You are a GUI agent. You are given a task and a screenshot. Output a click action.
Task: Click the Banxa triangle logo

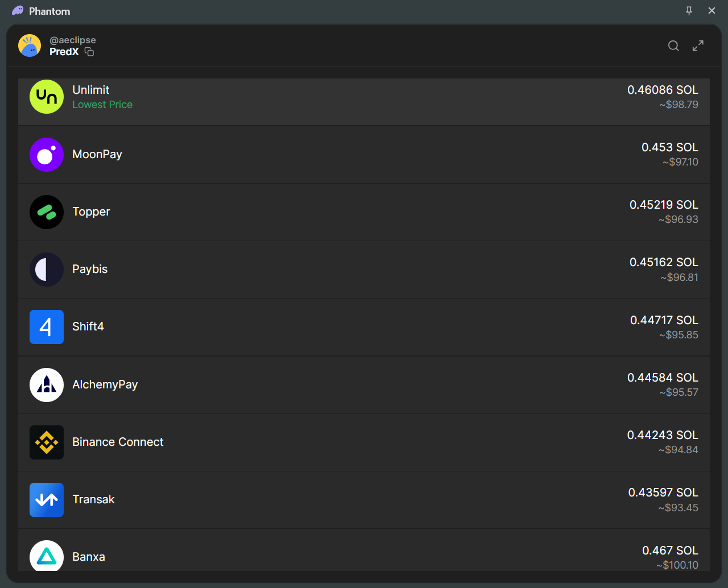47,556
